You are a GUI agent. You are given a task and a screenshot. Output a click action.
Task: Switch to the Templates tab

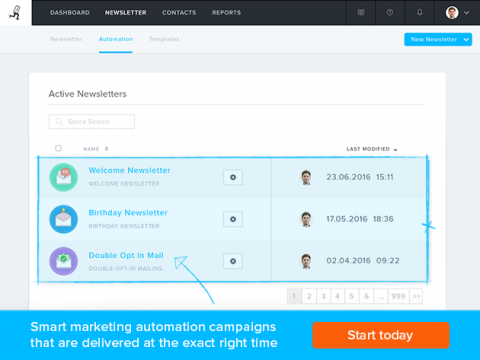point(164,39)
